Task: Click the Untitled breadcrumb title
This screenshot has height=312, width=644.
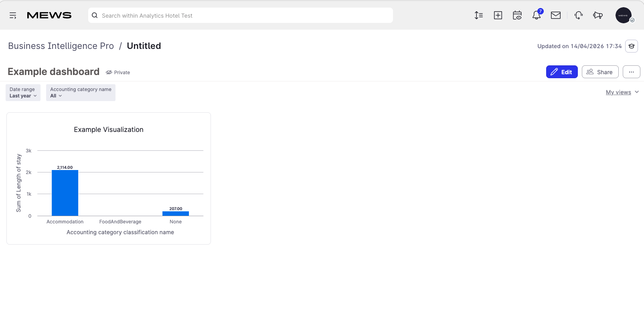Action: (144, 46)
